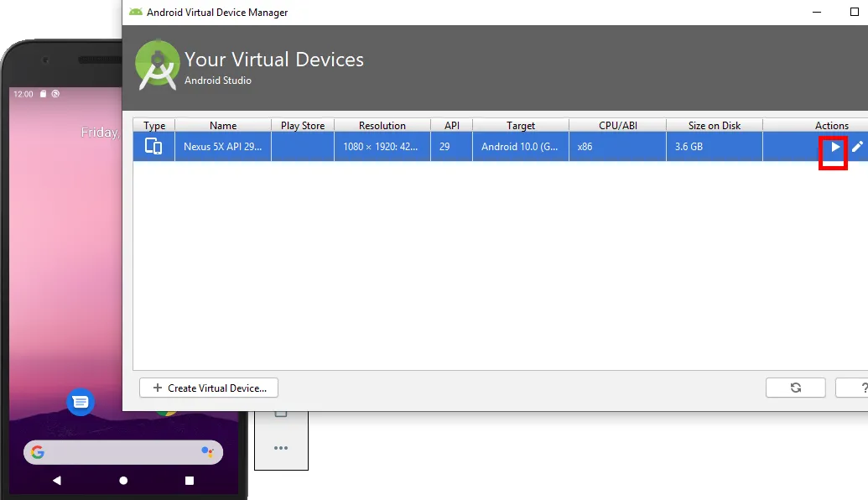868x500 pixels.
Task: Click the Android Studio logo in header
Action: (158, 65)
